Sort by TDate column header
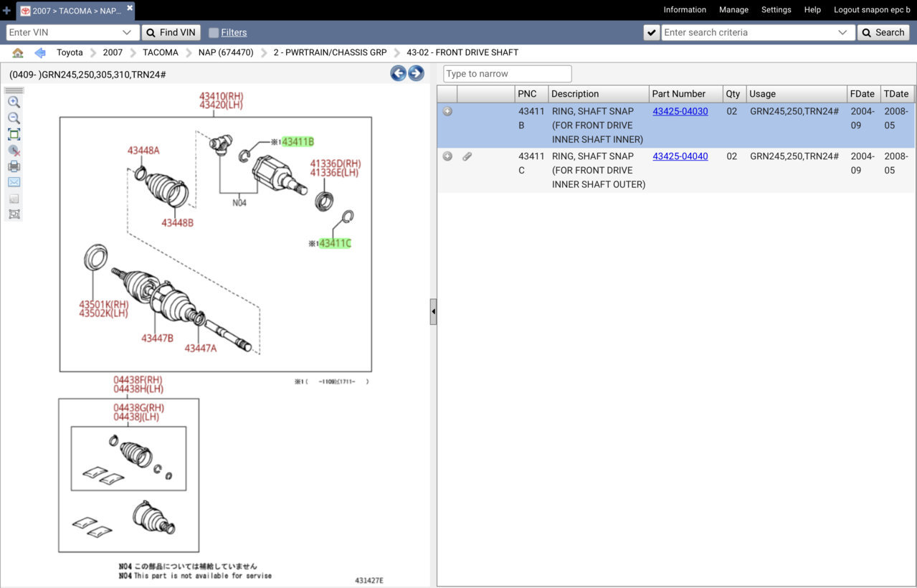This screenshot has width=917, height=588. click(x=897, y=94)
